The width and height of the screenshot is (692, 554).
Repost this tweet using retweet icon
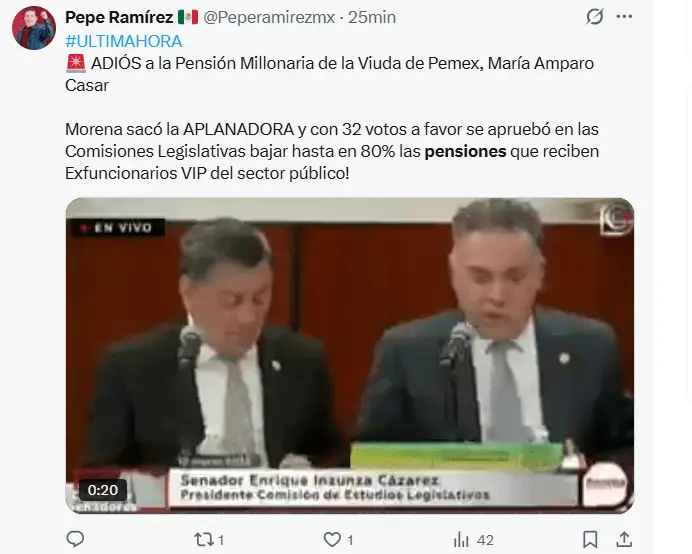coord(209,539)
